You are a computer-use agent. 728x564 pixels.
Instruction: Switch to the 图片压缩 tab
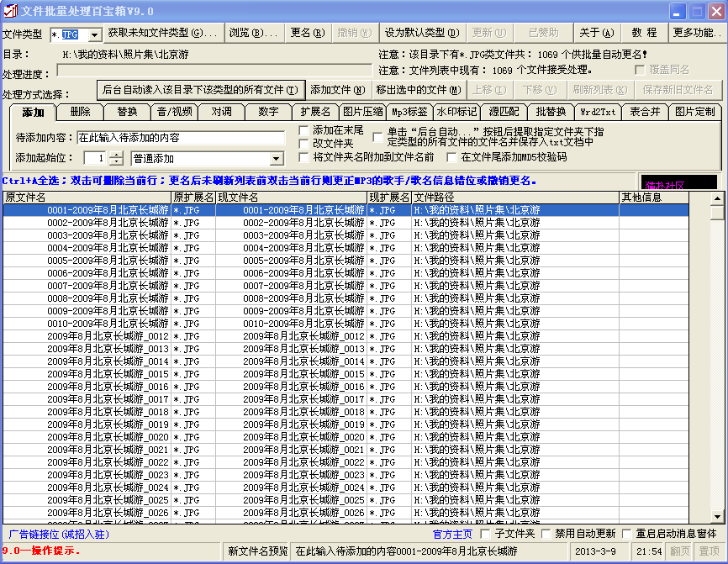pos(362,112)
